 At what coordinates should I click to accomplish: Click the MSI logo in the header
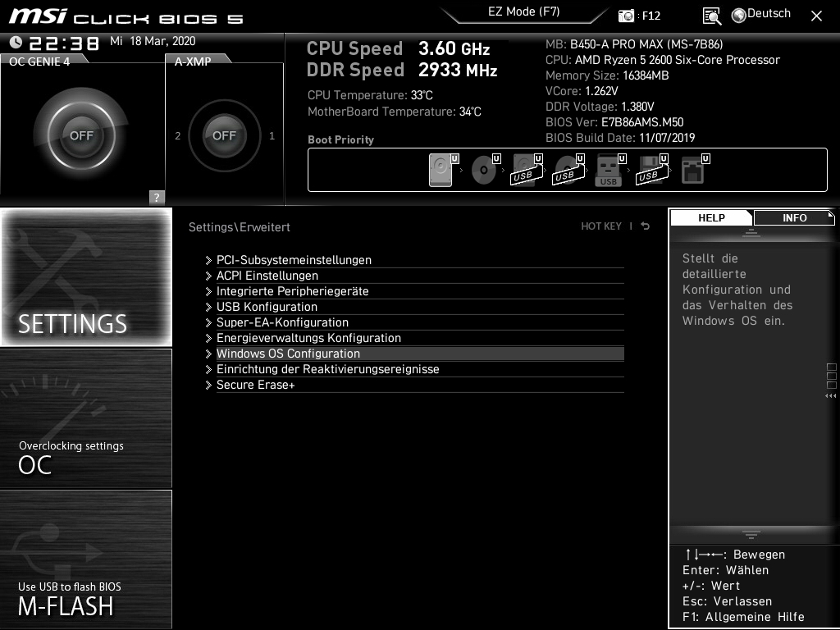coord(38,16)
